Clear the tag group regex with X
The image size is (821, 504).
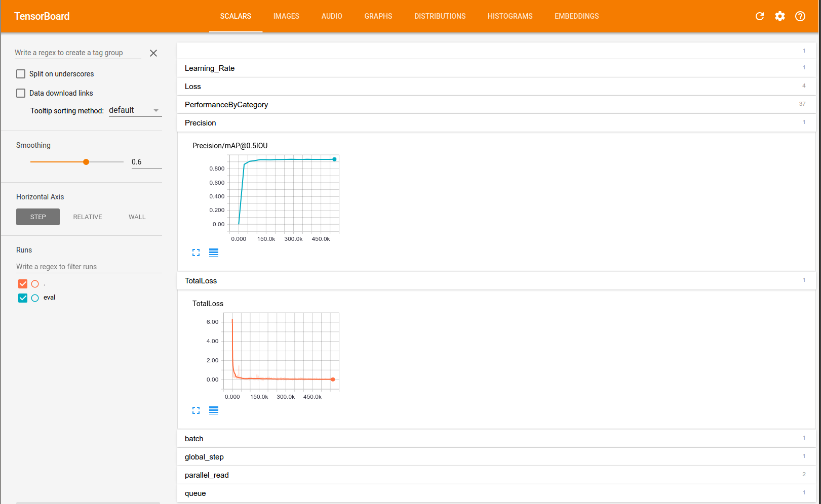153,53
